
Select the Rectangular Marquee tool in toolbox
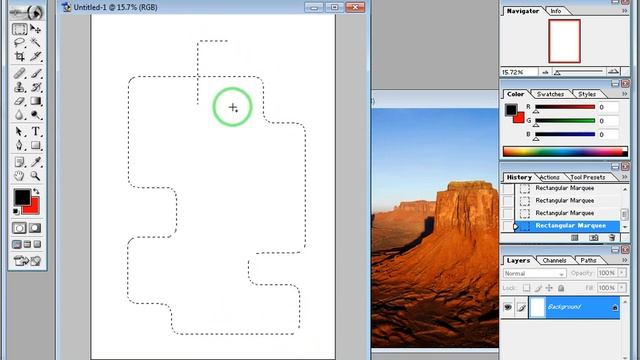tap(19, 29)
